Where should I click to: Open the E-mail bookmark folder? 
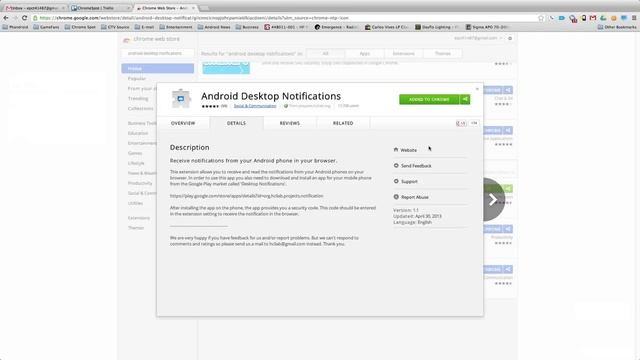tap(145, 27)
